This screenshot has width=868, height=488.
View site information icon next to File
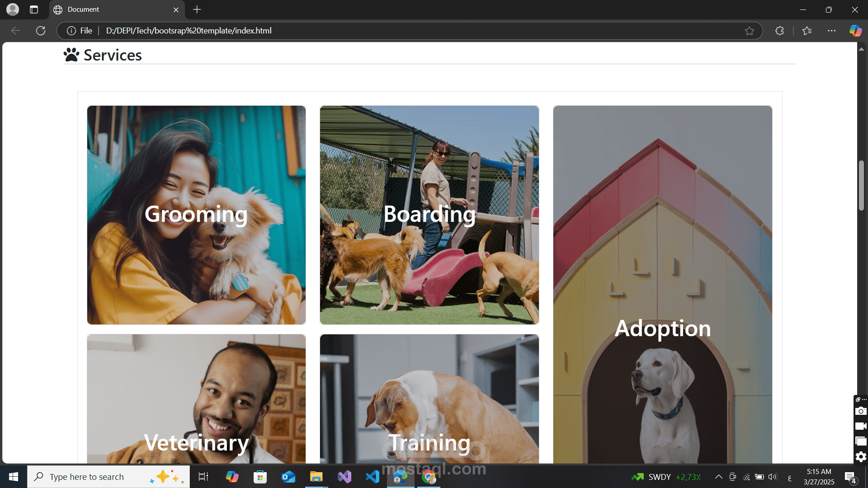[x=71, y=31]
